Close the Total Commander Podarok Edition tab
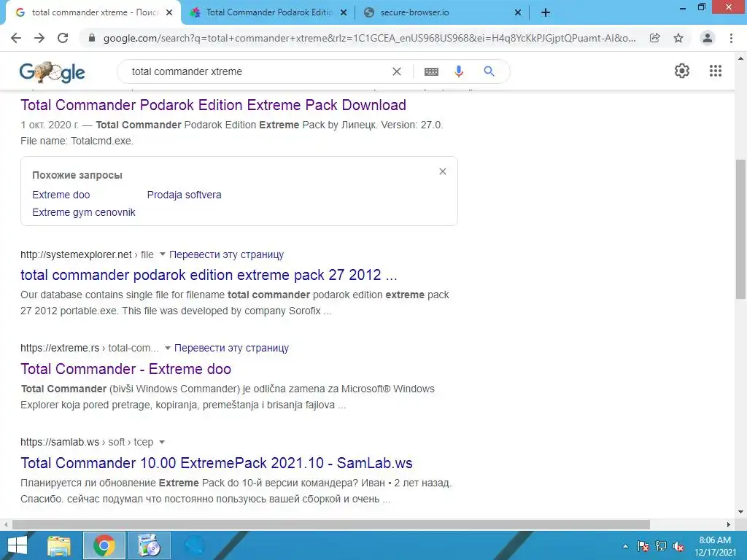 click(344, 13)
